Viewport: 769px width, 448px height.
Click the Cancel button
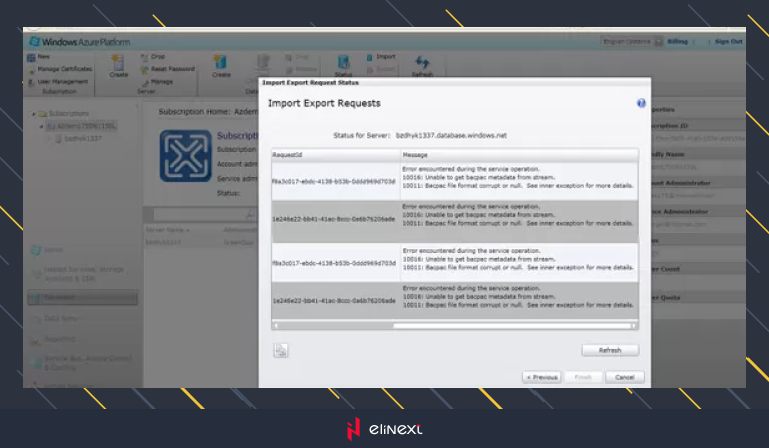coord(624,377)
